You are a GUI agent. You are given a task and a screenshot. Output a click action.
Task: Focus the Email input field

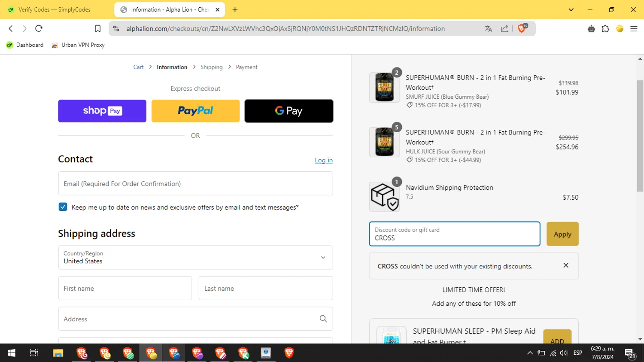point(195,183)
